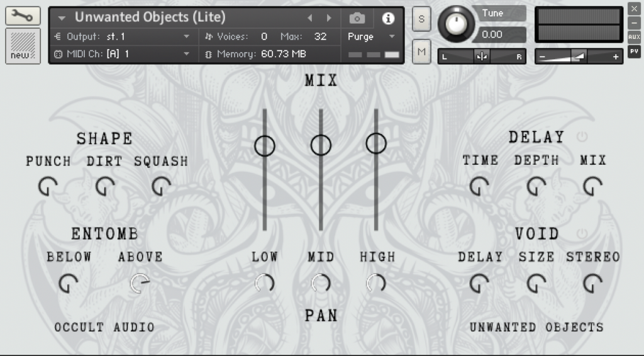Click the BELOW knob under ENTOMB

point(68,283)
